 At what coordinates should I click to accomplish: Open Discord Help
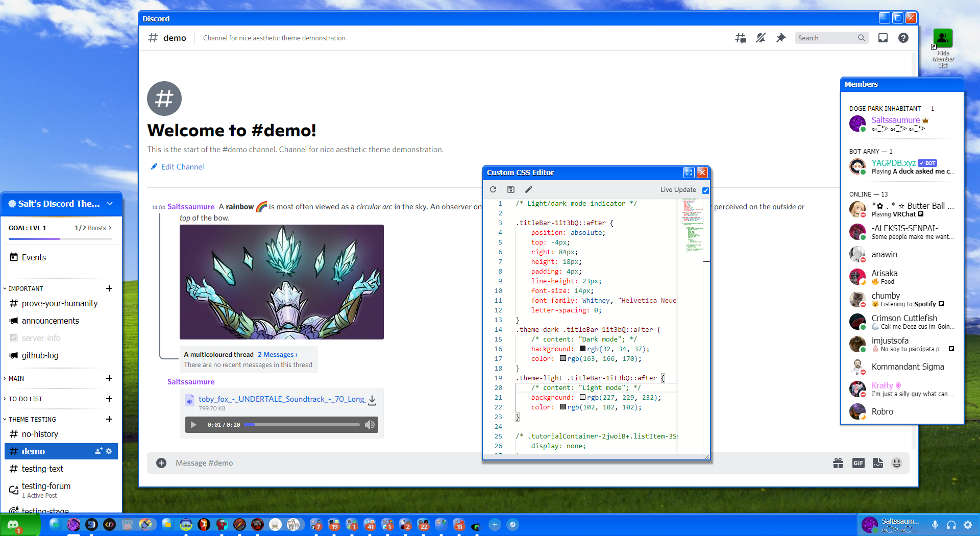(903, 38)
